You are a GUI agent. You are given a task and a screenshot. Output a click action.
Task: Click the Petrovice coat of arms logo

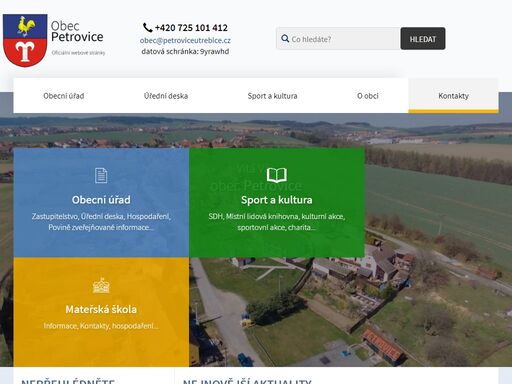[x=25, y=40]
